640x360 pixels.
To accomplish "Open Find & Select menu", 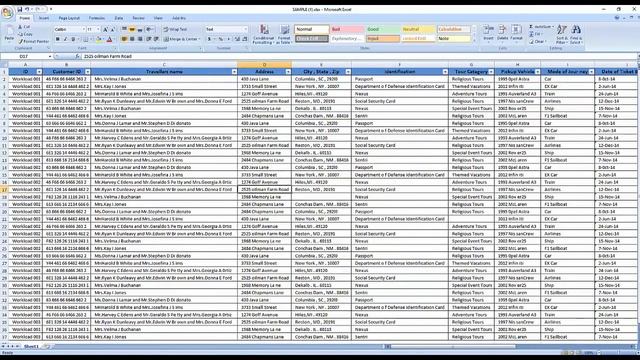I will [576, 34].
